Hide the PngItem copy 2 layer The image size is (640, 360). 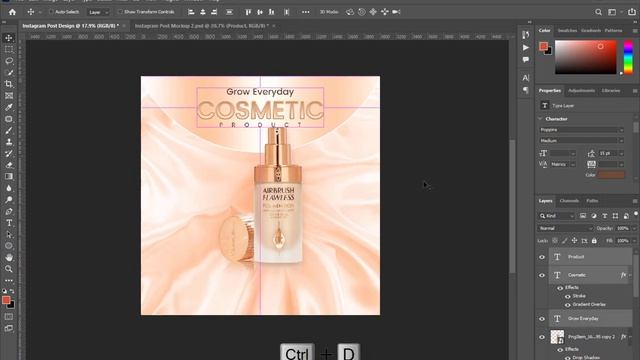[x=542, y=337]
